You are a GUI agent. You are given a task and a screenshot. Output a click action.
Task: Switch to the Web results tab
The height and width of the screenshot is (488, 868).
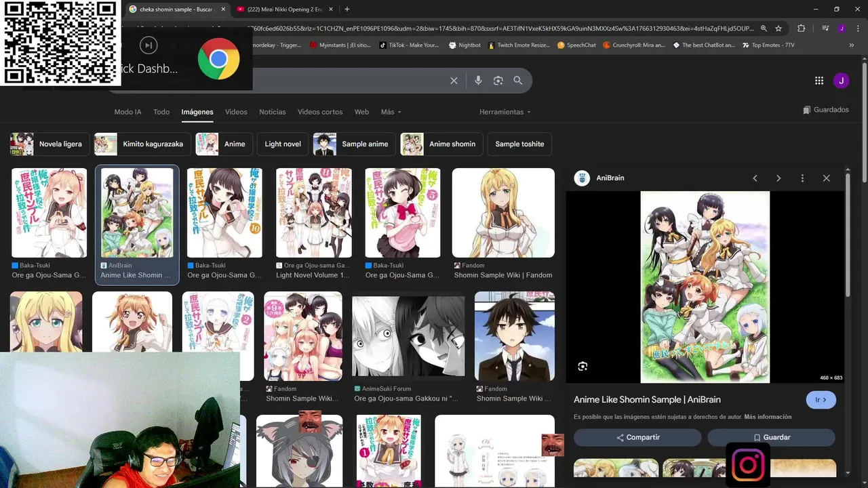pyautogui.click(x=361, y=112)
